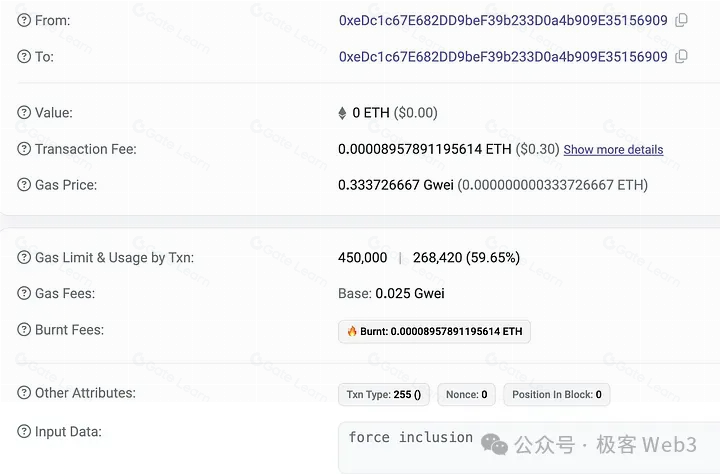Click inside the Input Data text box
The width and height of the screenshot is (720, 474).
click(x=528, y=448)
